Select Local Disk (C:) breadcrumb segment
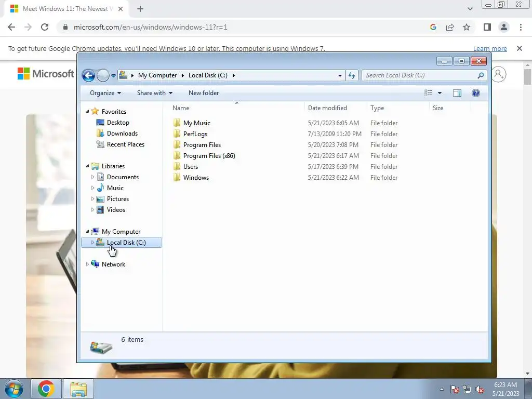 click(x=208, y=75)
